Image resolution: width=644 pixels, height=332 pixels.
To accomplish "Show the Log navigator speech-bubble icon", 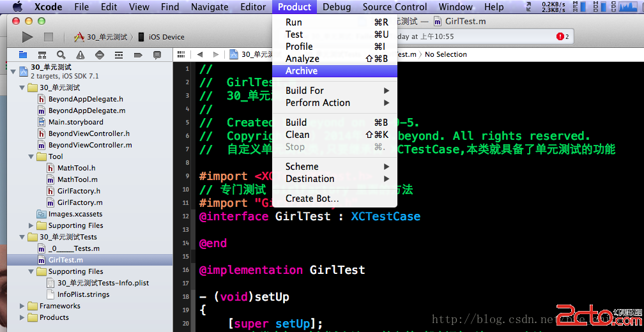I will point(157,55).
